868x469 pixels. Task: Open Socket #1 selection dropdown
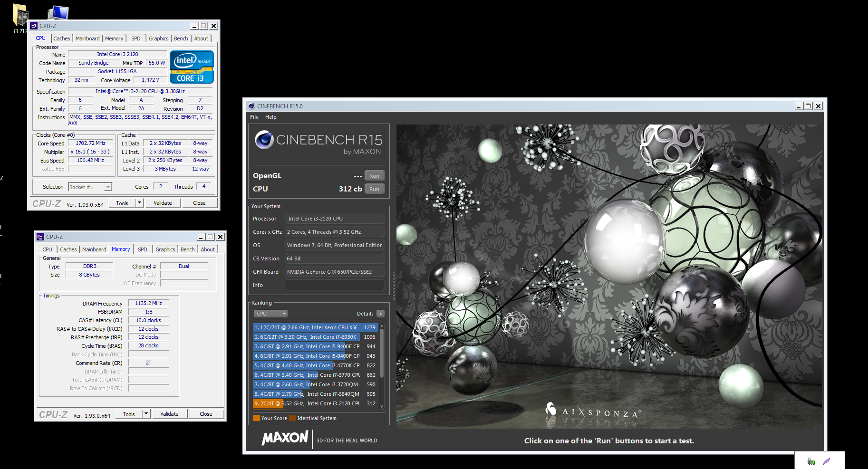point(90,187)
